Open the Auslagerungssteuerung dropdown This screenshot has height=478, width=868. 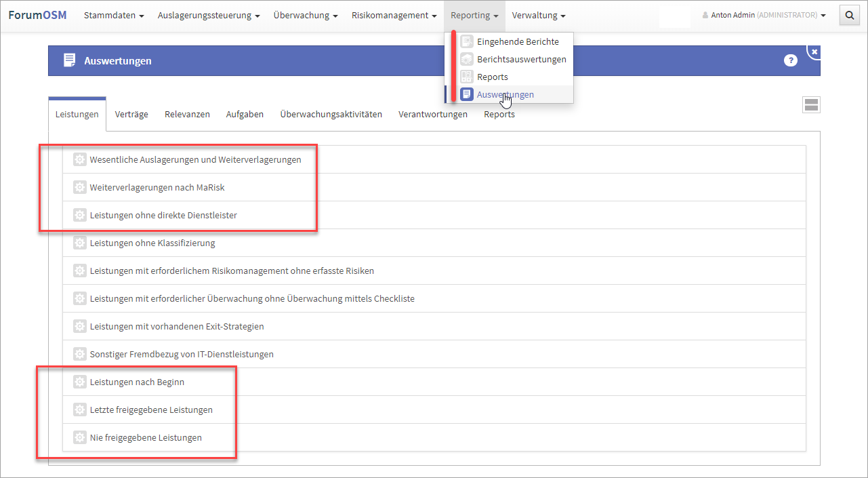click(x=209, y=15)
